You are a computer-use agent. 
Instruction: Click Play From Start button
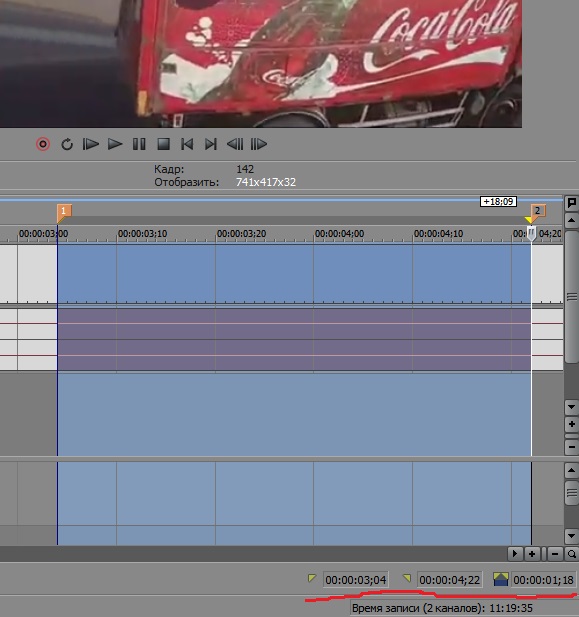[x=91, y=144]
